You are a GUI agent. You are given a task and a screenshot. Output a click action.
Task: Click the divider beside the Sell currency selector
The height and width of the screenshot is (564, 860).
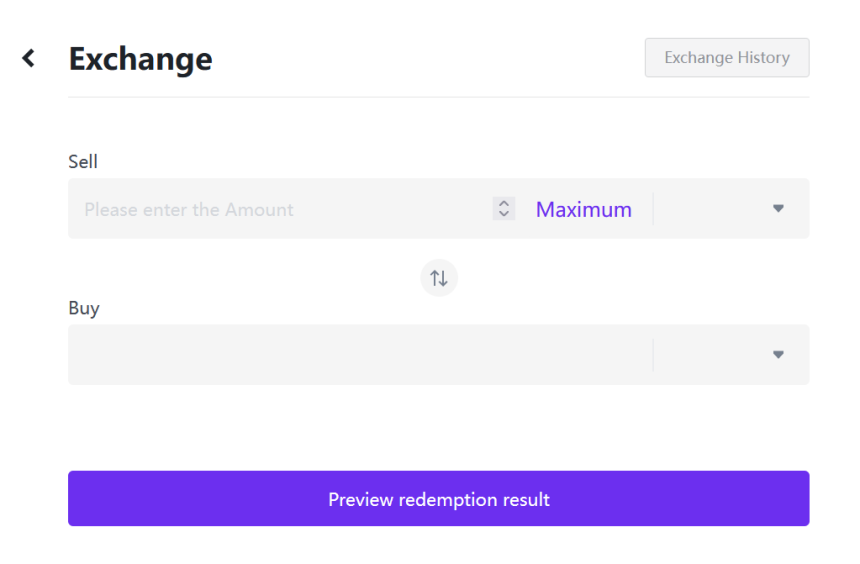pos(653,209)
